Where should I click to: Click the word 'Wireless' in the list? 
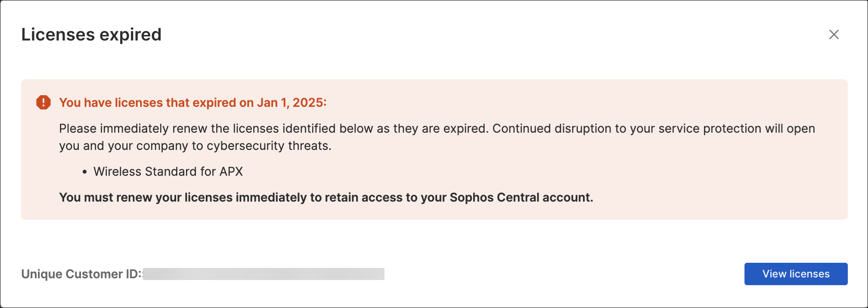click(118, 171)
